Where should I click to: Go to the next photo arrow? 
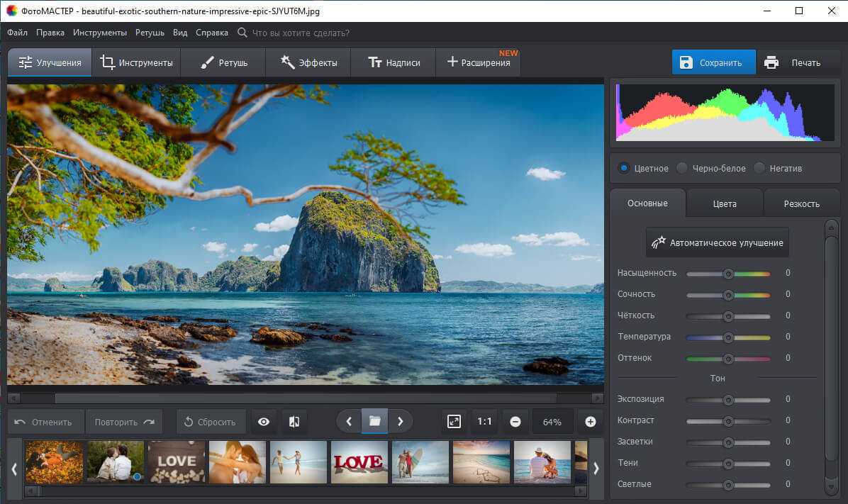click(400, 422)
